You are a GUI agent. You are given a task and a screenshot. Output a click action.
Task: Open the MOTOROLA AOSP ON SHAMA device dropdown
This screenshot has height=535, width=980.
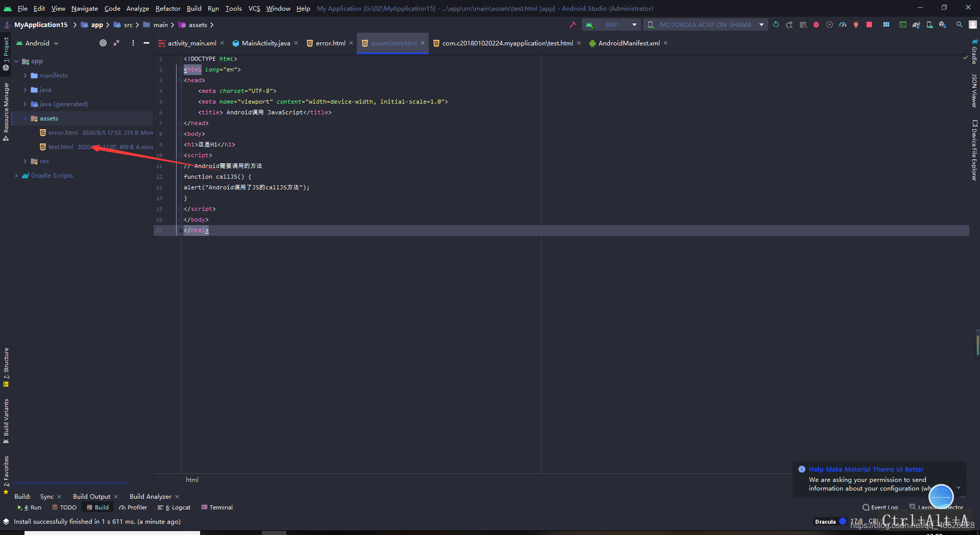(705, 25)
